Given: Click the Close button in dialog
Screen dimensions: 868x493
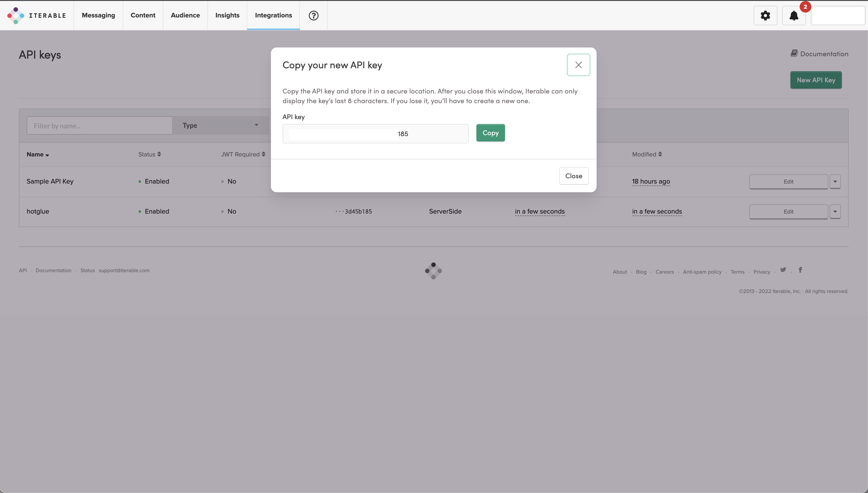Looking at the screenshot, I should (x=574, y=176).
